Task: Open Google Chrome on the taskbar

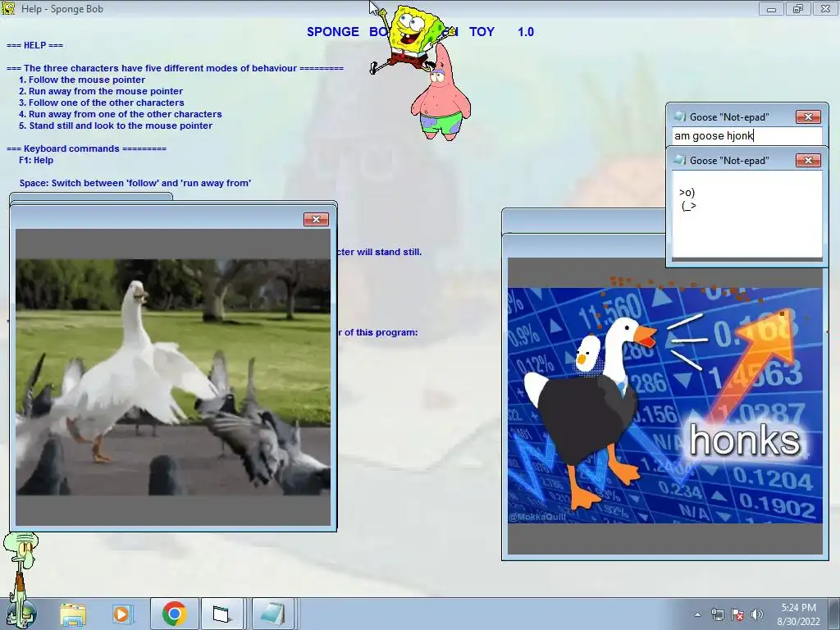Action: (174, 614)
